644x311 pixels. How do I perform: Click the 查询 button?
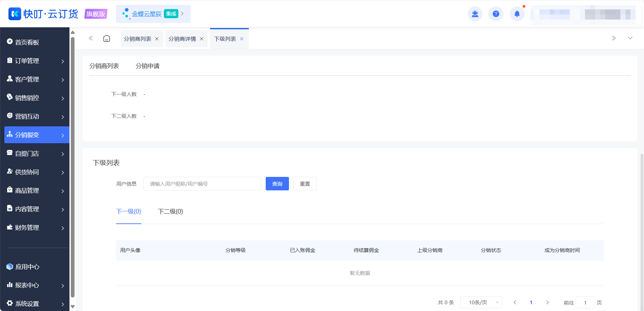(x=277, y=184)
